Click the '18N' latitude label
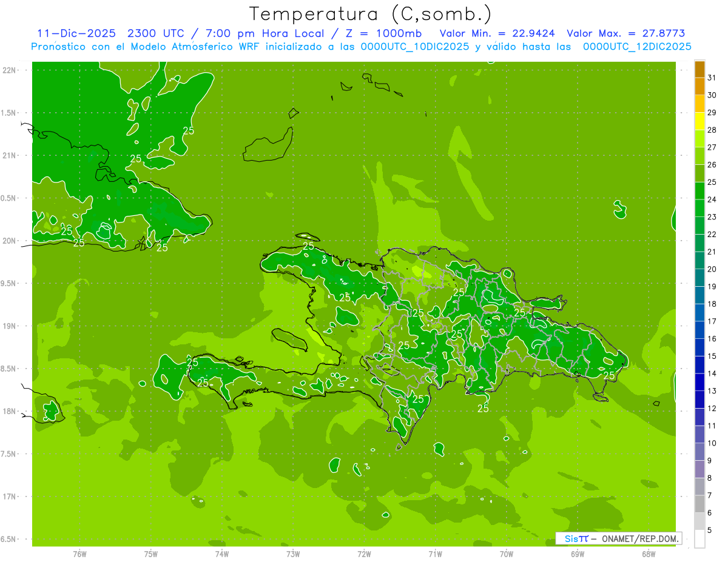 10,411
